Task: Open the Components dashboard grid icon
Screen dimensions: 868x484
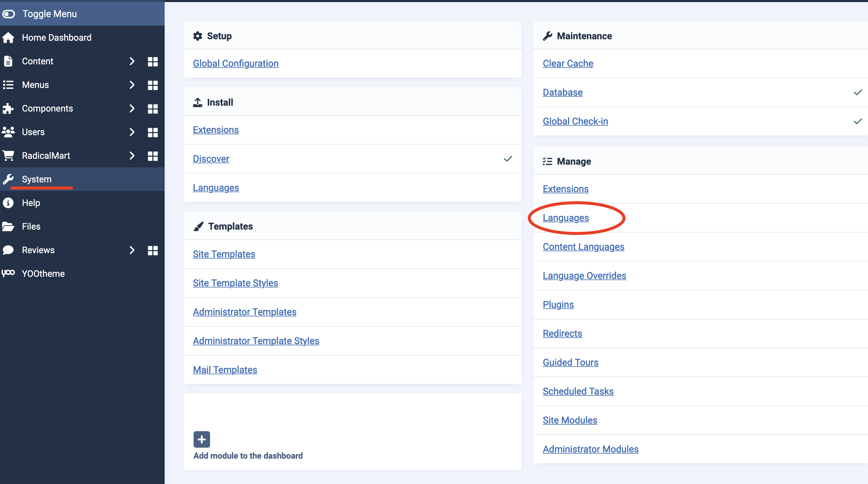Action: click(153, 109)
